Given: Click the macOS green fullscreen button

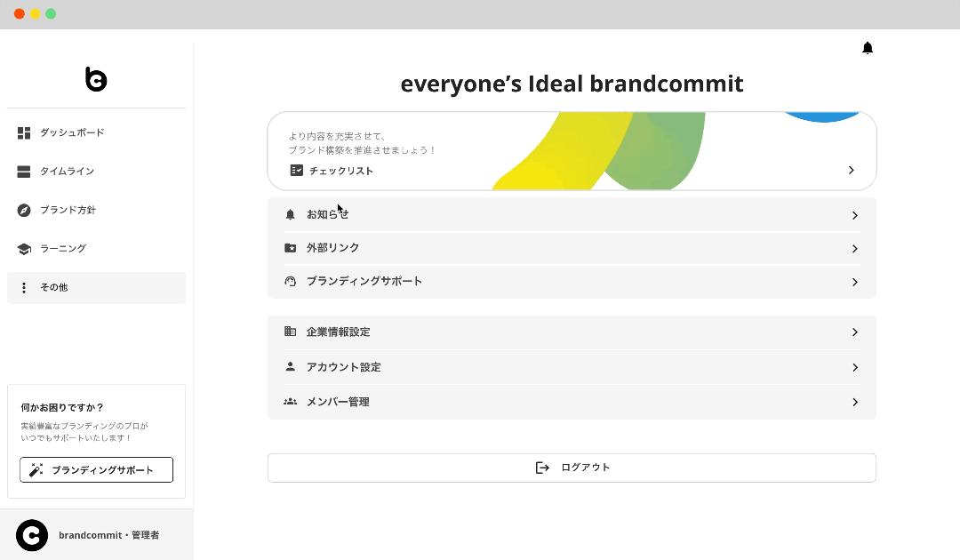Looking at the screenshot, I should tap(51, 13).
